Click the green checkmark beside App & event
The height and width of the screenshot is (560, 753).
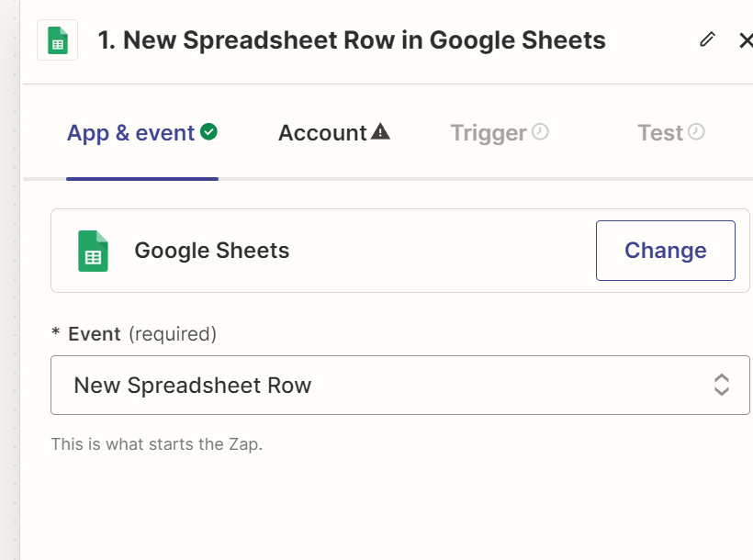coord(209,132)
